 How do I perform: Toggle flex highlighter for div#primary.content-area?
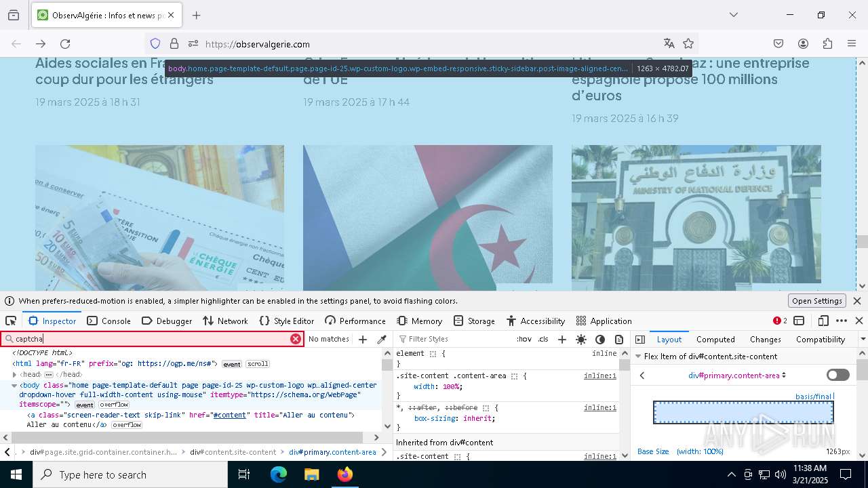(838, 375)
